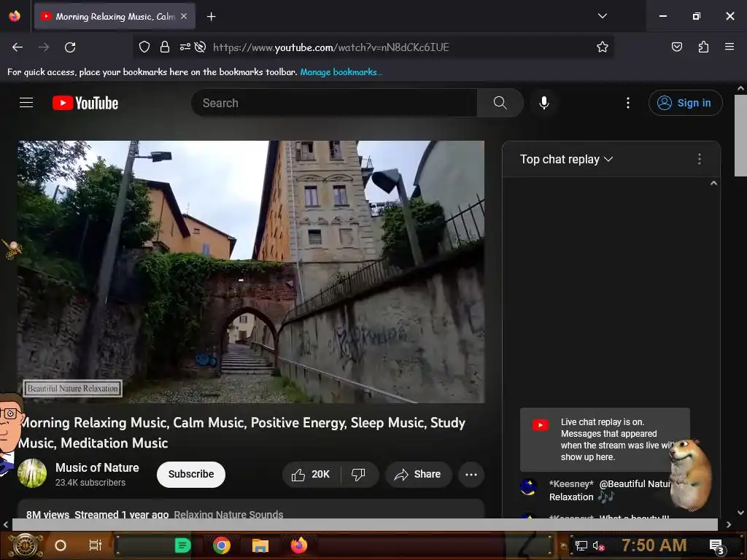The width and height of the screenshot is (747, 560).
Task: Click the video player
Action: click(x=251, y=272)
